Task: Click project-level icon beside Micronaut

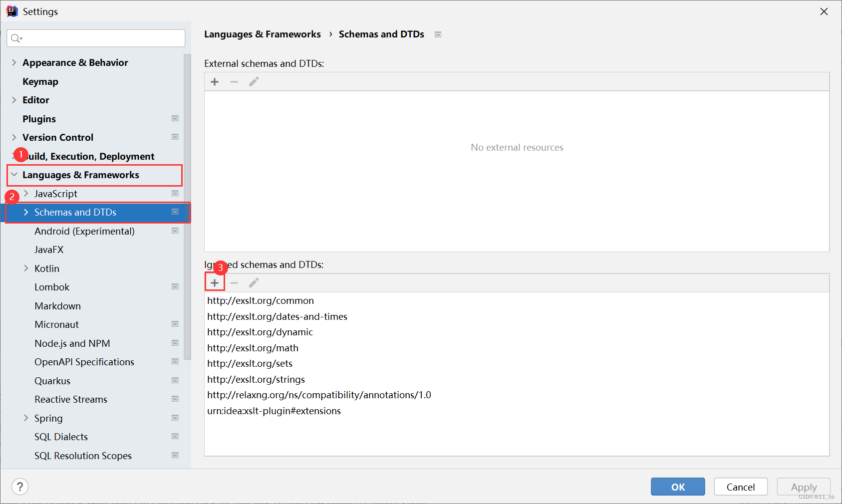Action: tap(175, 324)
